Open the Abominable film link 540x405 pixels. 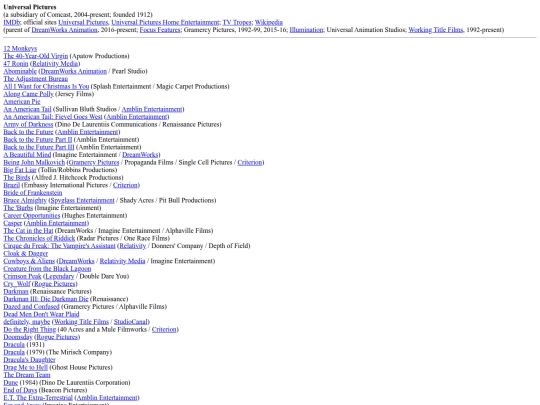(20, 71)
